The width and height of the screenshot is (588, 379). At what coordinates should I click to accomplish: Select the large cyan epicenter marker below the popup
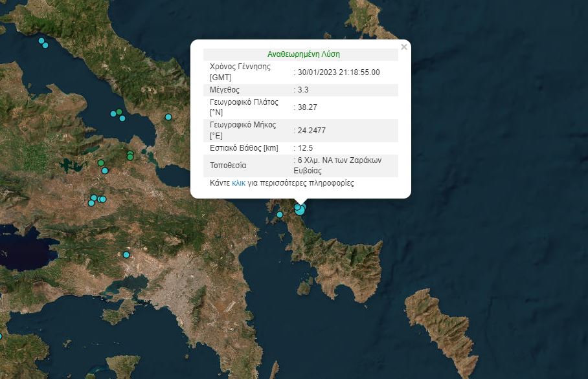click(x=300, y=210)
